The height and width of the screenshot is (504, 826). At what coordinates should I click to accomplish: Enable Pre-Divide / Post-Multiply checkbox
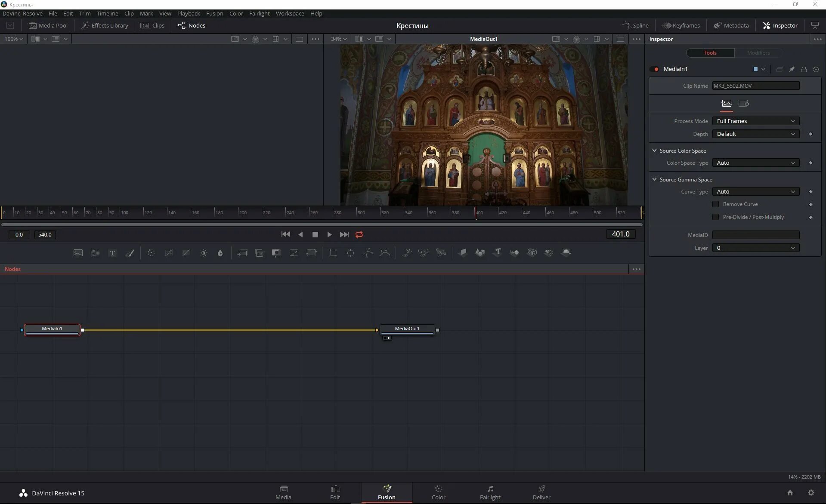716,217
